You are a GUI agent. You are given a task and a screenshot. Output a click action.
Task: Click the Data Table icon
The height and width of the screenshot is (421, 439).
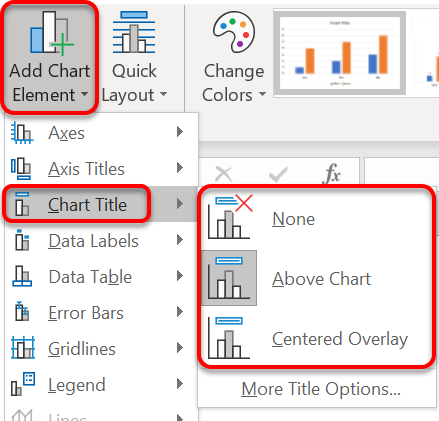coord(22,276)
